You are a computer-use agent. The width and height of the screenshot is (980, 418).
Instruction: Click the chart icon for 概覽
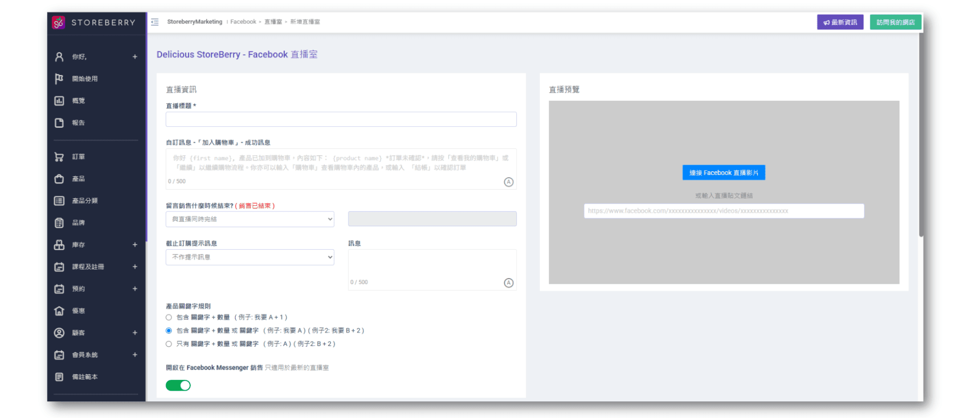point(59,101)
